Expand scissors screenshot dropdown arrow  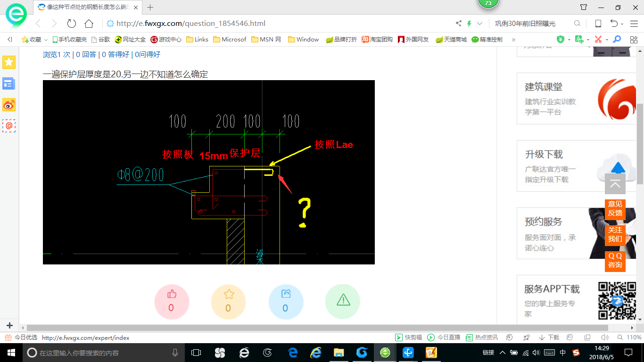pyautogui.click(x=607, y=40)
